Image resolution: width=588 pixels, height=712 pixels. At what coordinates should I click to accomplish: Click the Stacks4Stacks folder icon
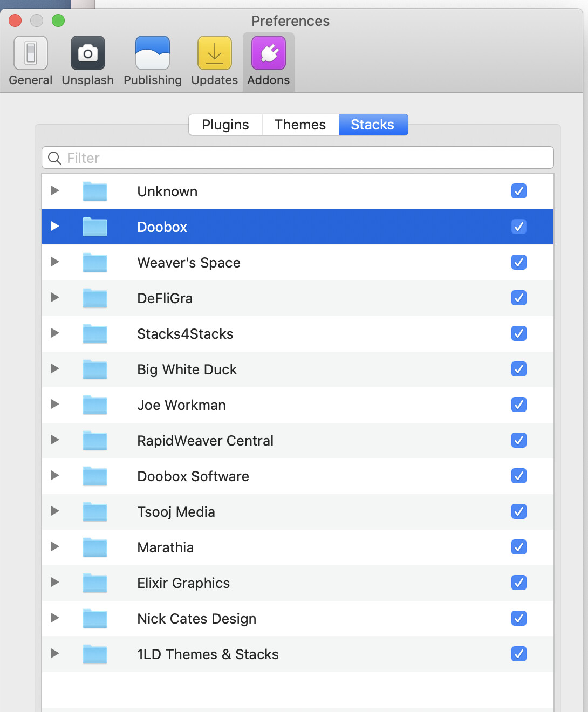click(95, 333)
